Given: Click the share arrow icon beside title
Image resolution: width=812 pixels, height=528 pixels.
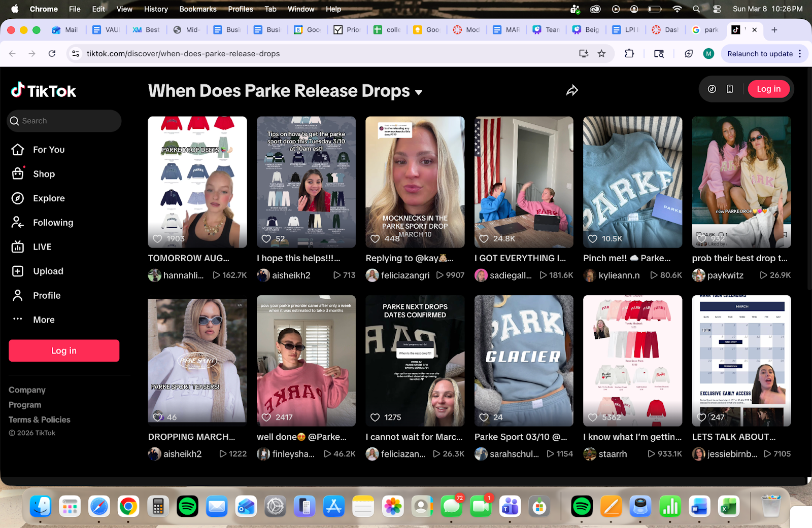Looking at the screenshot, I should click(x=572, y=90).
